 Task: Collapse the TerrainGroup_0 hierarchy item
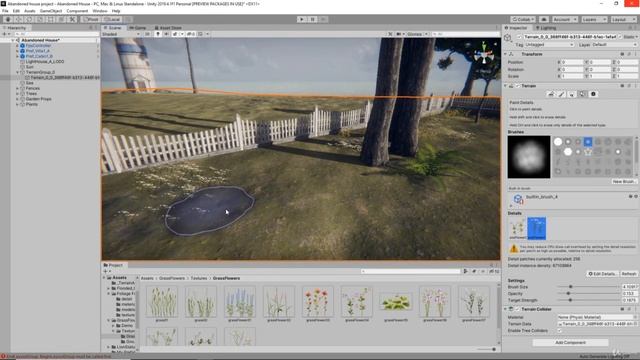[x=18, y=72]
